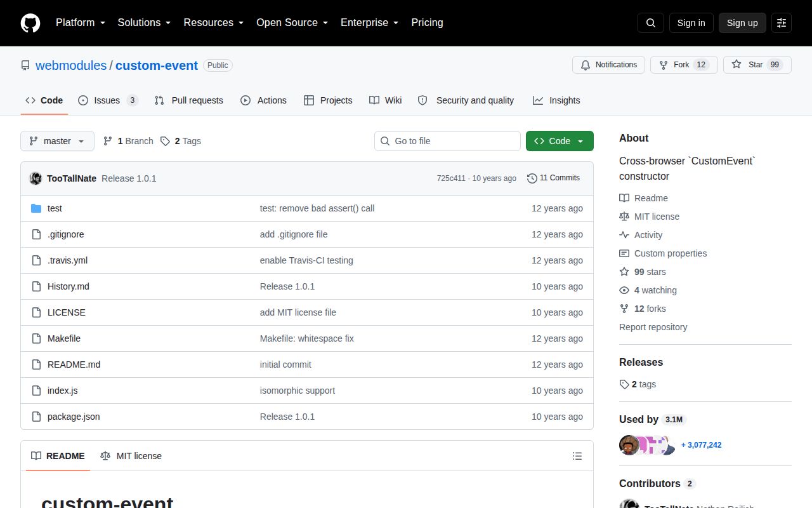The image size is (812, 508).
Task: Open the + 3,077,242 dependents link
Action: tap(701, 445)
